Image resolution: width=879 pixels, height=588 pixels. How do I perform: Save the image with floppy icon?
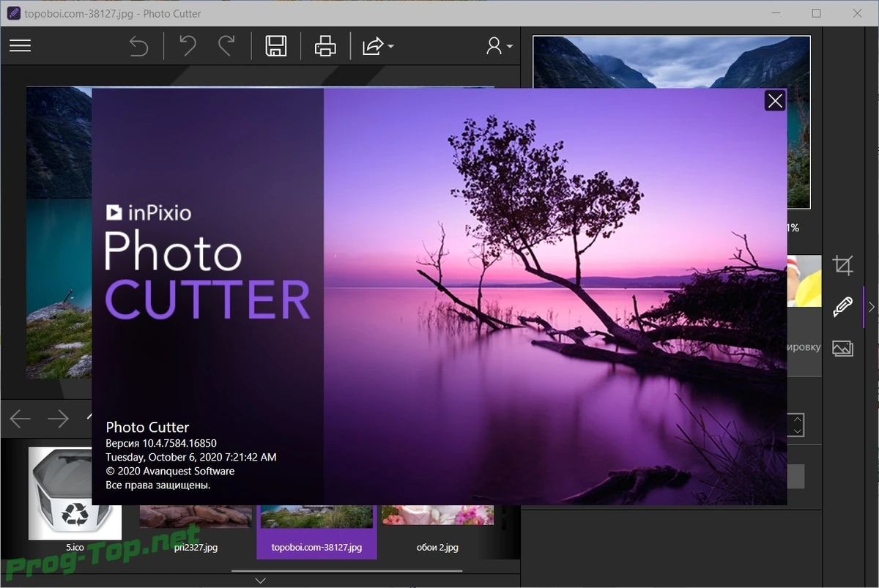coord(275,46)
